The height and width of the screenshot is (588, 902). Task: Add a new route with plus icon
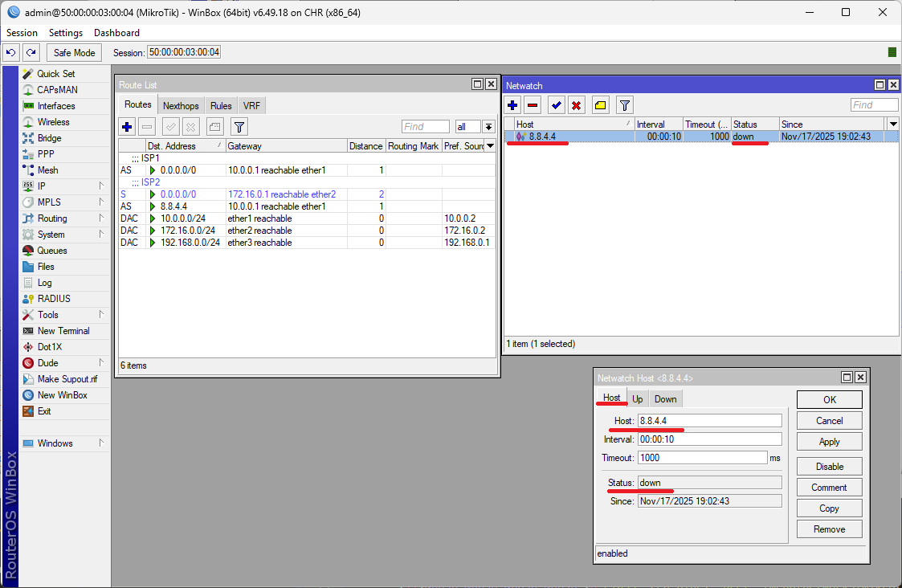click(x=127, y=126)
